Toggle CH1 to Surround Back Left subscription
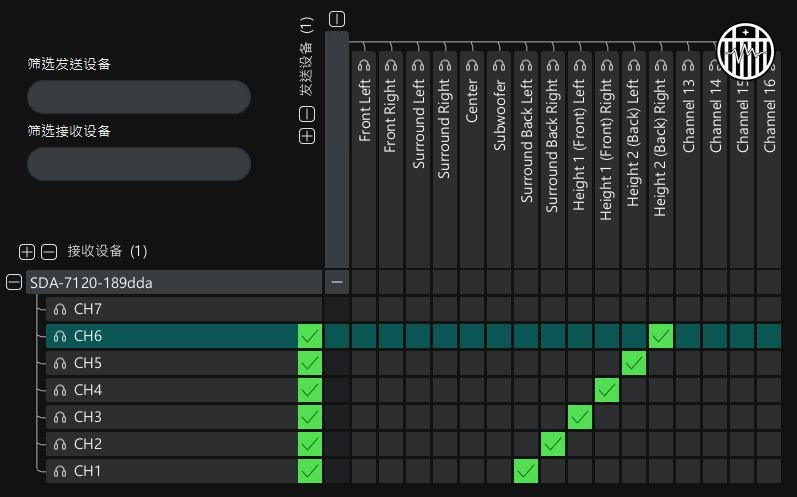The width and height of the screenshot is (797, 497). pyautogui.click(x=526, y=470)
